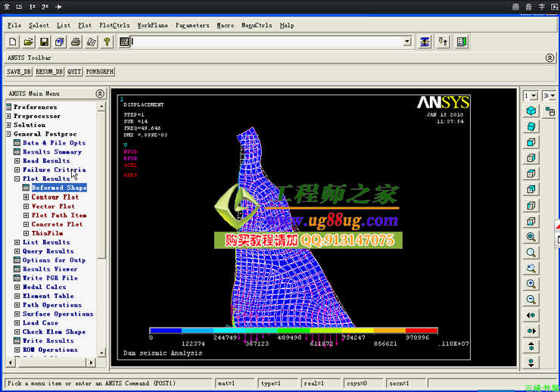Click the main menu horizontal scrollbar
The height and width of the screenshot is (392, 560).
coord(50,362)
